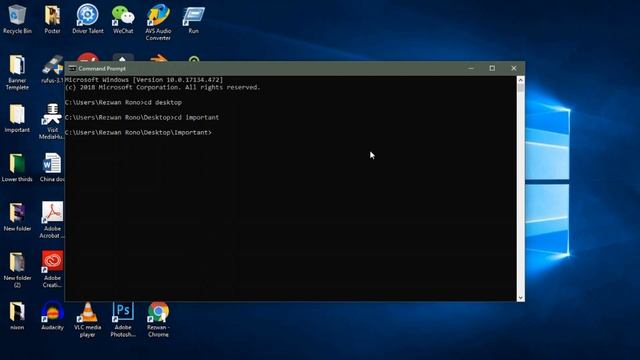
Task: Click the 'cd desktop' command line
Action: click(x=123, y=102)
